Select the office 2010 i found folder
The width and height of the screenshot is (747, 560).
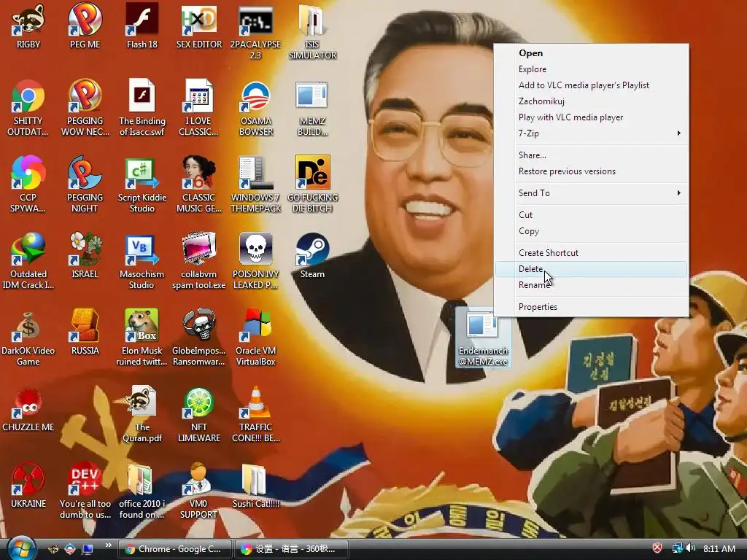142,491
